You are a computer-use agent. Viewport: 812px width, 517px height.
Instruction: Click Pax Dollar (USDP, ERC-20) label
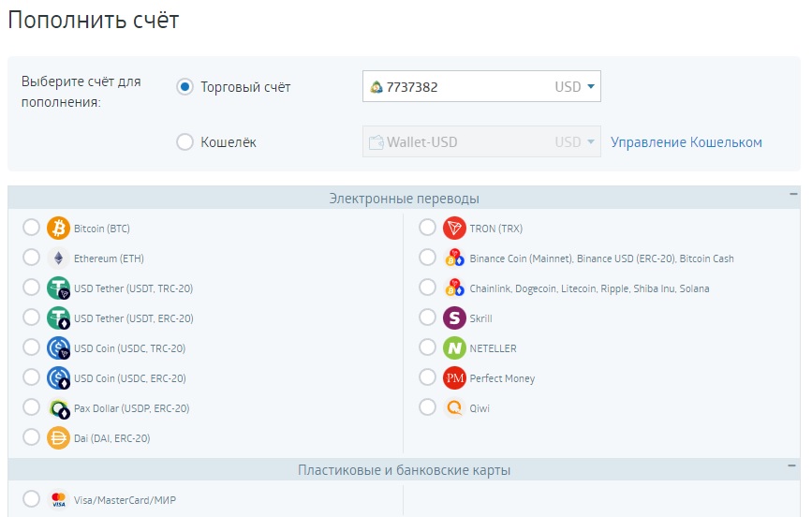click(x=131, y=408)
